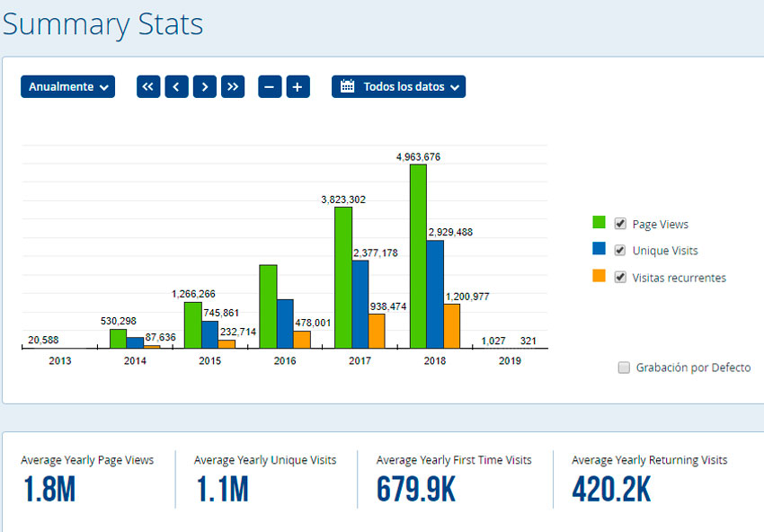This screenshot has height=532, width=764.
Task: Go to previous period arrow
Action: point(176,87)
